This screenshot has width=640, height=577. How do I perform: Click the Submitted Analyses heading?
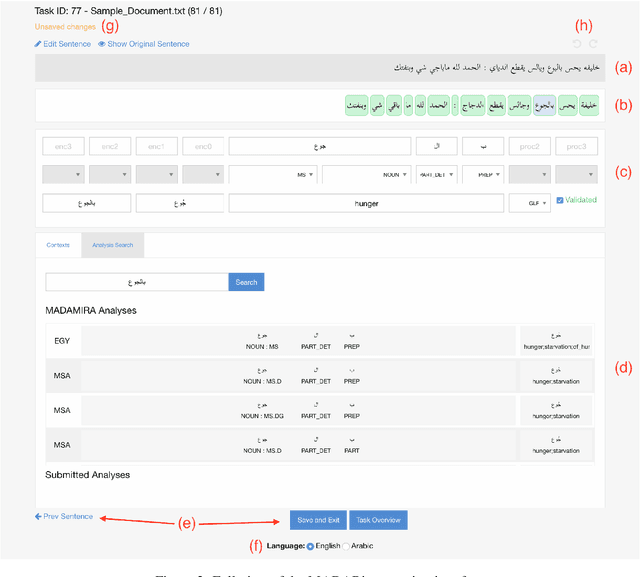[87, 475]
